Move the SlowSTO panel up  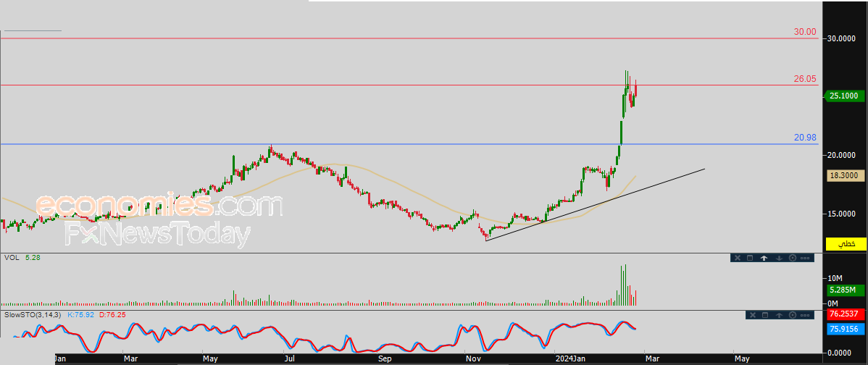click(x=780, y=315)
